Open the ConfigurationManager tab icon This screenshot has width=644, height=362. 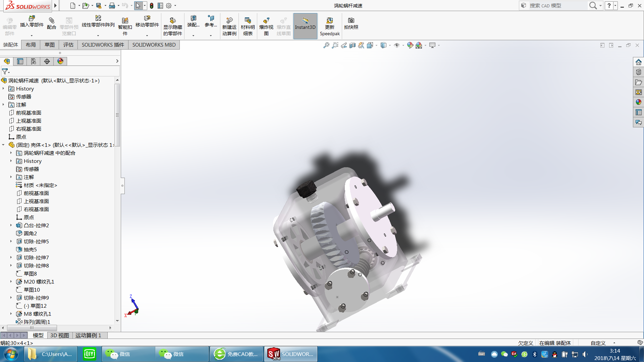coord(34,61)
